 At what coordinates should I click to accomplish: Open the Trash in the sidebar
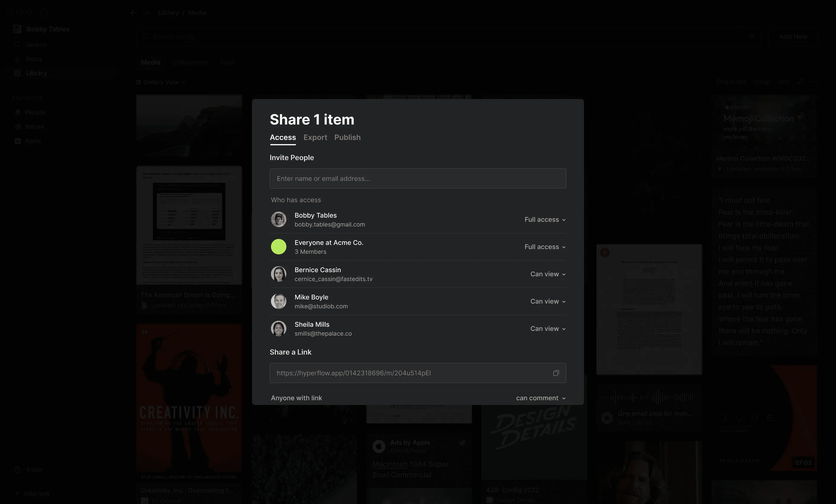click(34, 470)
